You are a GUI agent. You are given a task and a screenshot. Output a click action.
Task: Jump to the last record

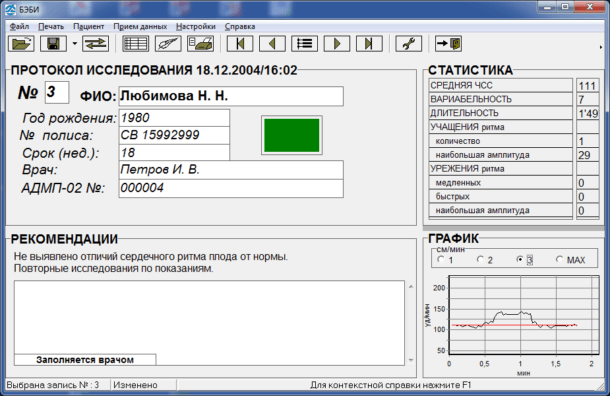(369, 44)
